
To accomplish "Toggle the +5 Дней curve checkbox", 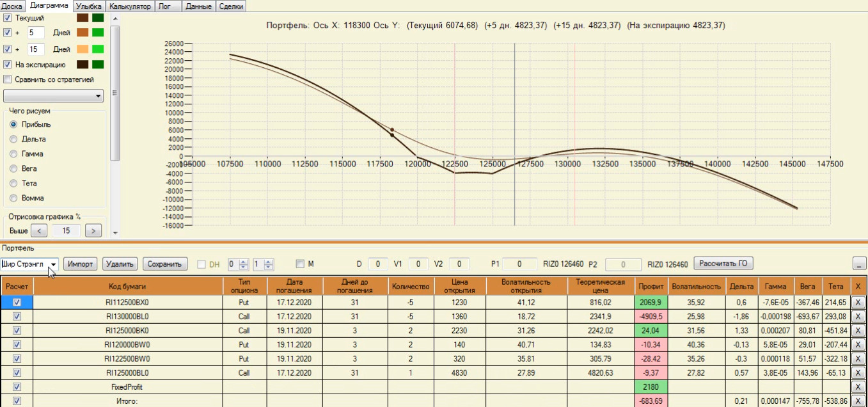I will tap(8, 32).
